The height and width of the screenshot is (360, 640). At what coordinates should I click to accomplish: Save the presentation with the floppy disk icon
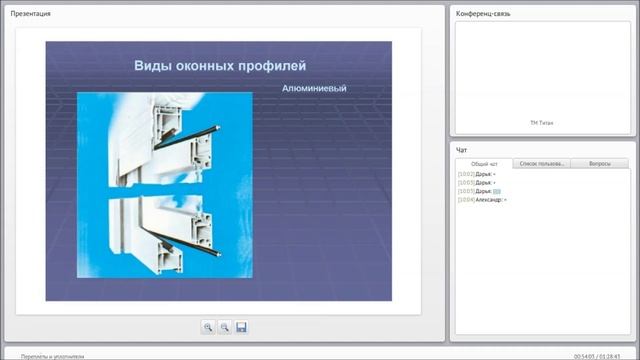241,327
